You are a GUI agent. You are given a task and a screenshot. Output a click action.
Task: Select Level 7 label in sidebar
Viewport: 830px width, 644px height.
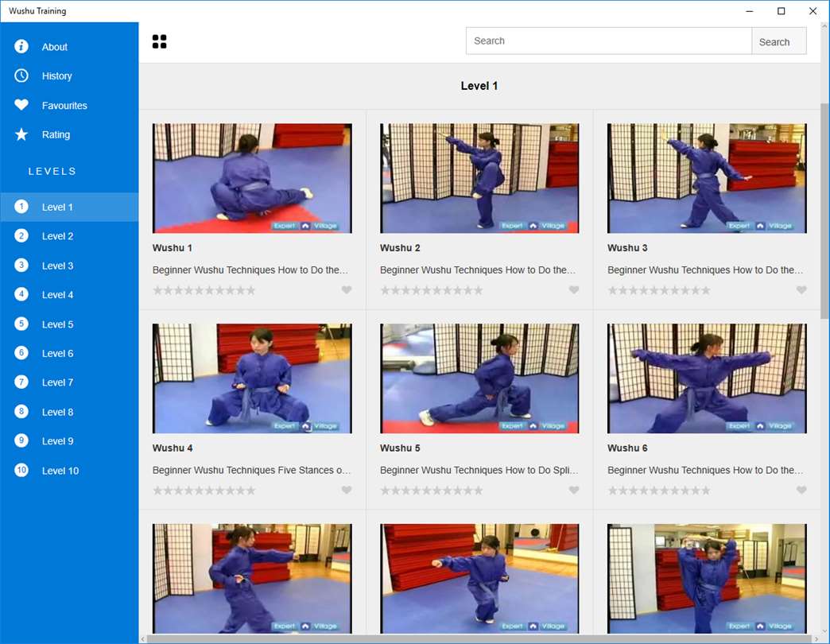pos(57,382)
